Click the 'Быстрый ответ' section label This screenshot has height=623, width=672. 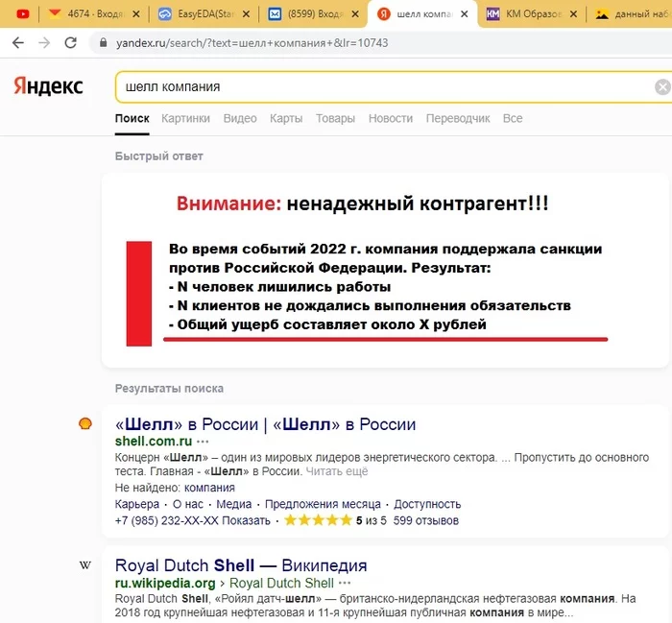click(x=159, y=156)
